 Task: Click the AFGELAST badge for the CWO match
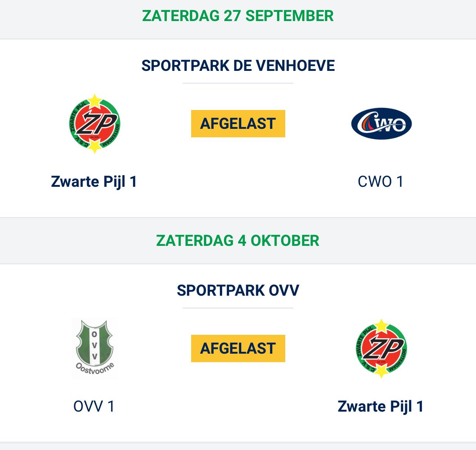[238, 124]
